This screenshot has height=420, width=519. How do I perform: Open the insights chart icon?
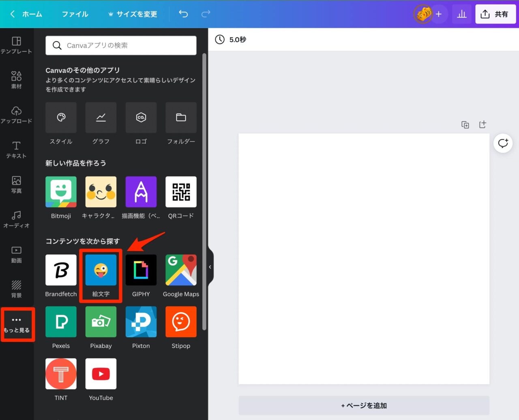point(462,14)
